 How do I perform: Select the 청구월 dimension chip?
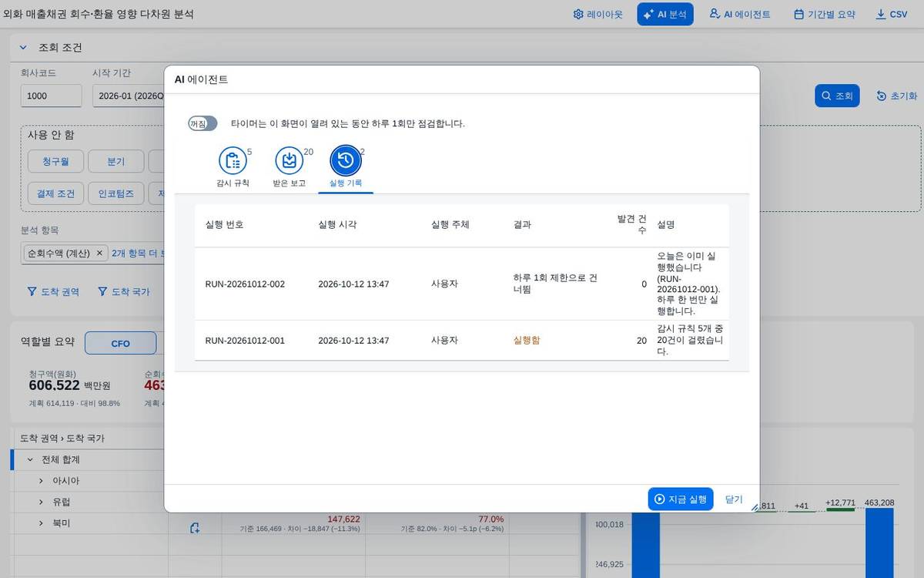(55, 162)
